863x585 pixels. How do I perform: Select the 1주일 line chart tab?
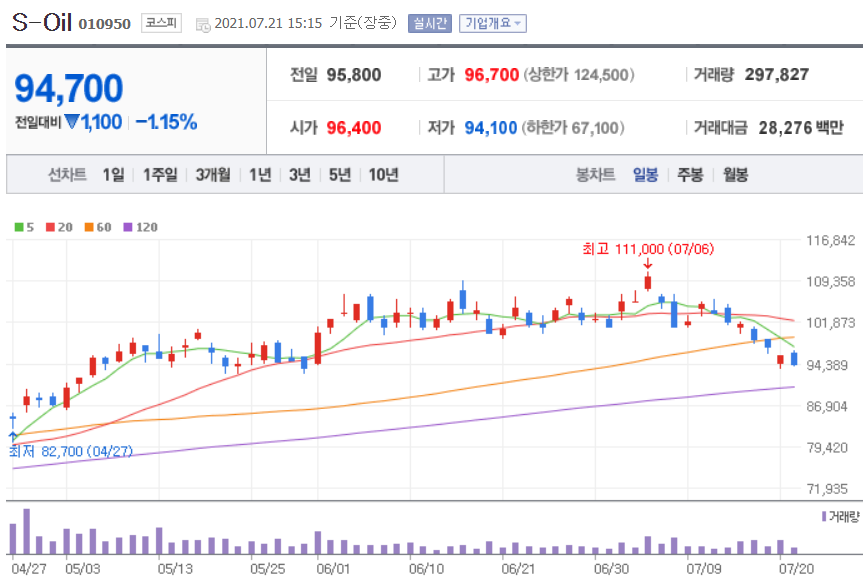160,175
